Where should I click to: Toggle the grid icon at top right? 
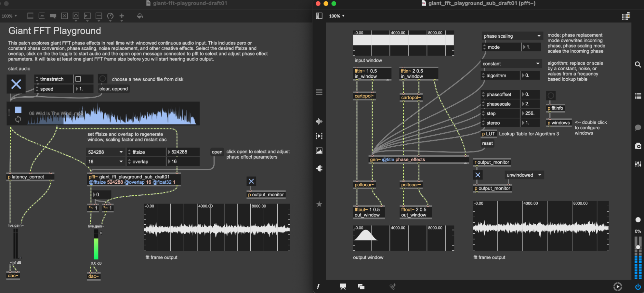626,16
